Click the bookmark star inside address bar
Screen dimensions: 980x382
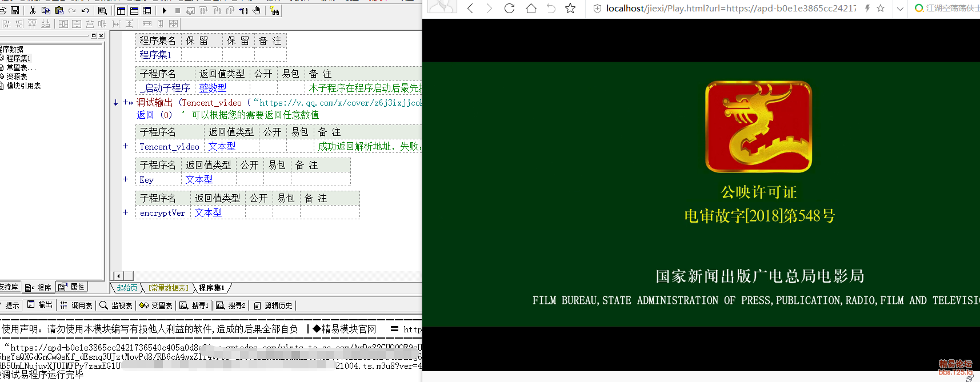coord(881,8)
